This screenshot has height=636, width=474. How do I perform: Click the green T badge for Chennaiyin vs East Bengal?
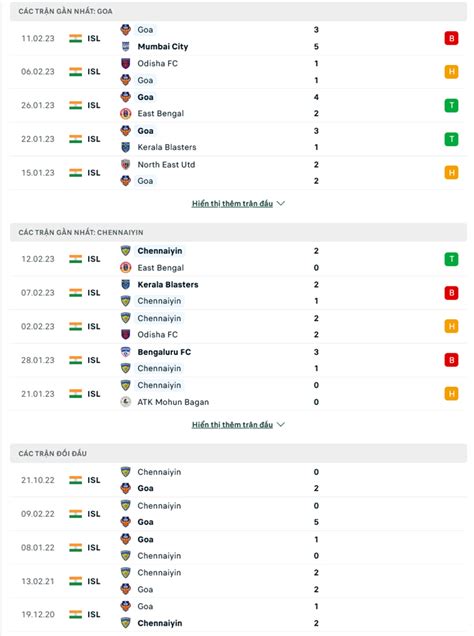coord(451,259)
